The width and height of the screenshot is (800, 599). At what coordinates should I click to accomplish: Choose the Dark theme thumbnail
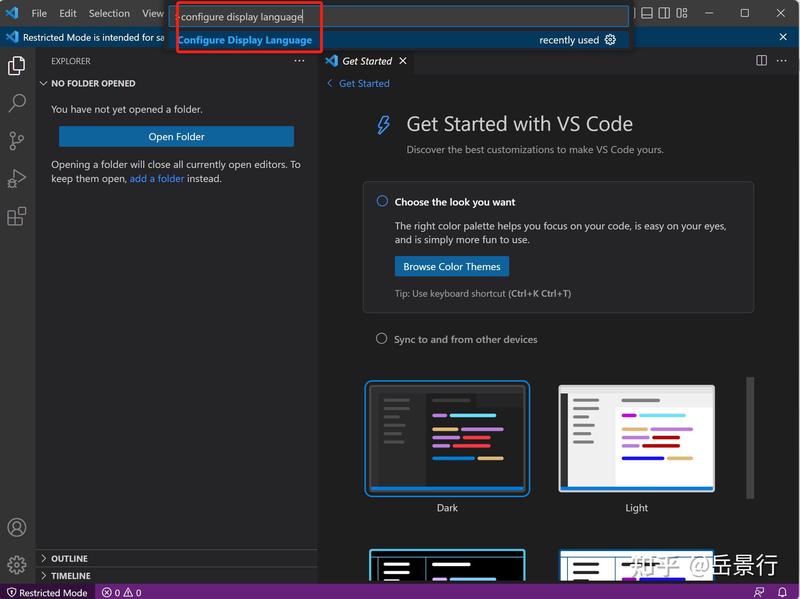coord(447,438)
